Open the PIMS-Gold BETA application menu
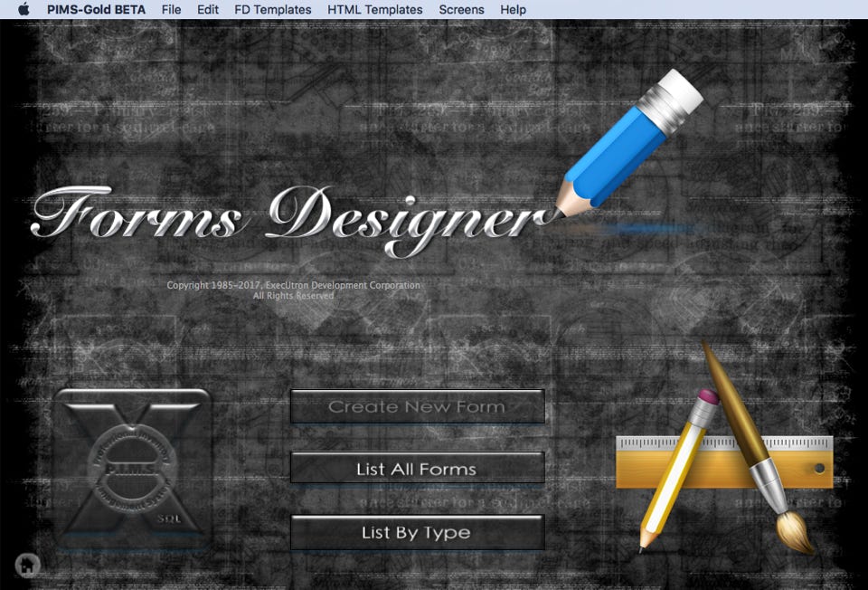The height and width of the screenshot is (590, 868). (x=97, y=9)
